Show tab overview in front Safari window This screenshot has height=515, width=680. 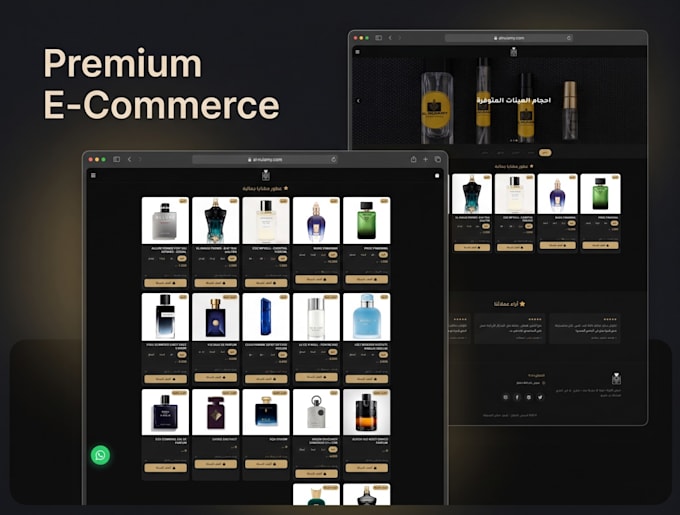coord(438,160)
